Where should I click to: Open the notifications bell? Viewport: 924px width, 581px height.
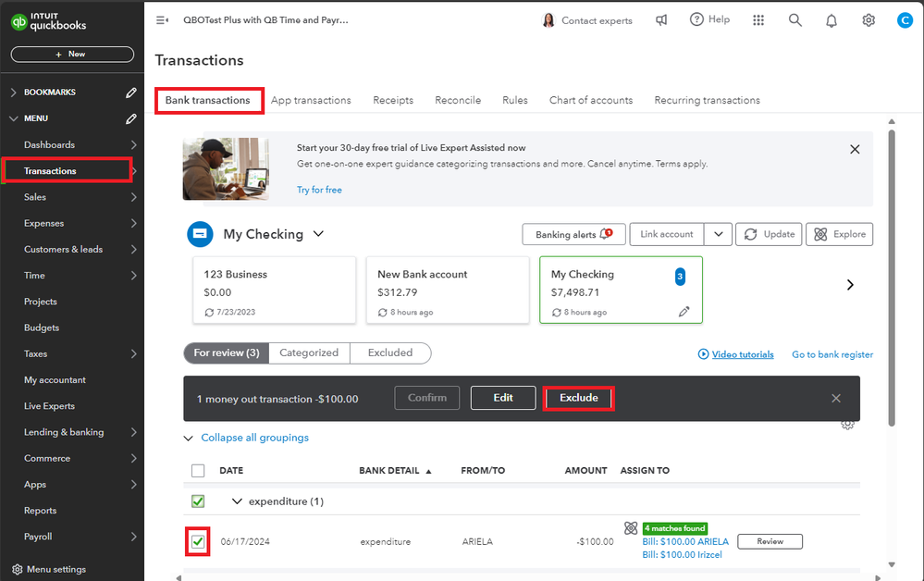[x=832, y=20]
